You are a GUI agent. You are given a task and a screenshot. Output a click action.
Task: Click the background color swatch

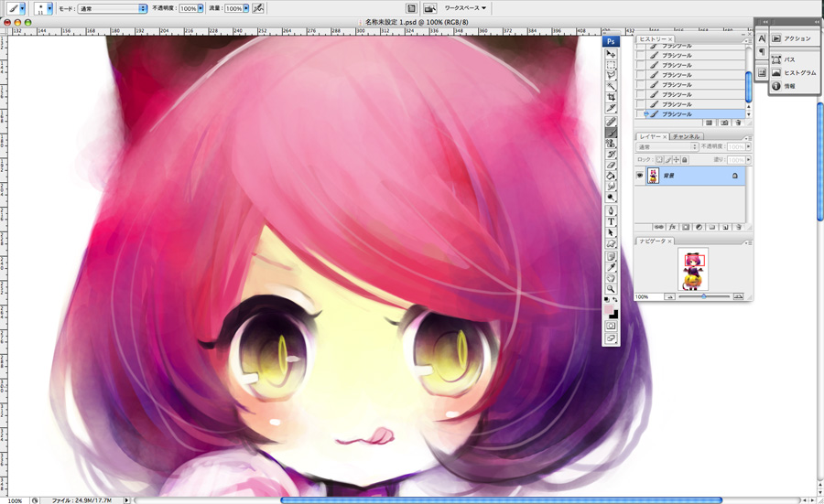click(613, 315)
